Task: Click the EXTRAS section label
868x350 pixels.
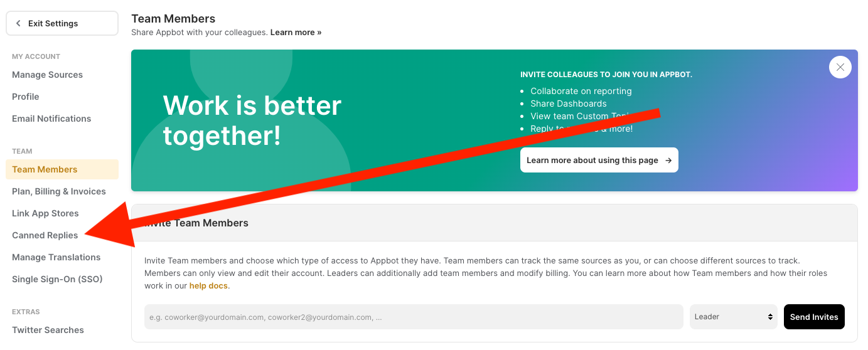Action: pyautogui.click(x=26, y=312)
